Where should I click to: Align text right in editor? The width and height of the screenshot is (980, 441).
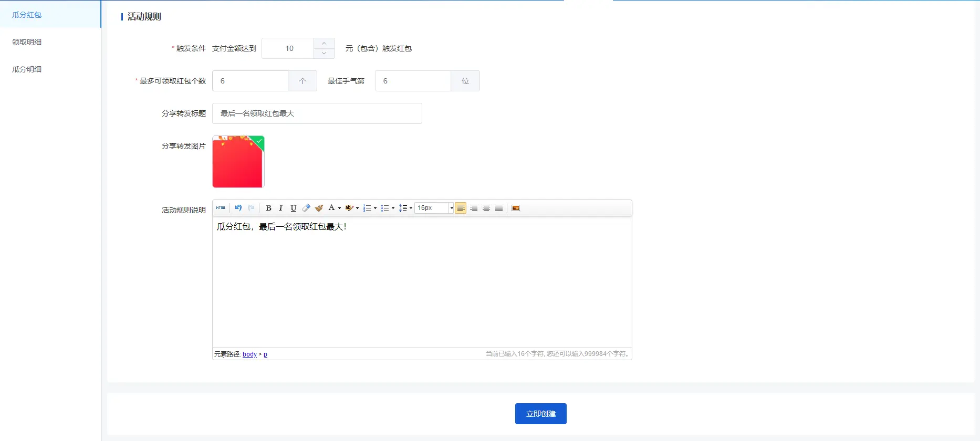pos(474,208)
